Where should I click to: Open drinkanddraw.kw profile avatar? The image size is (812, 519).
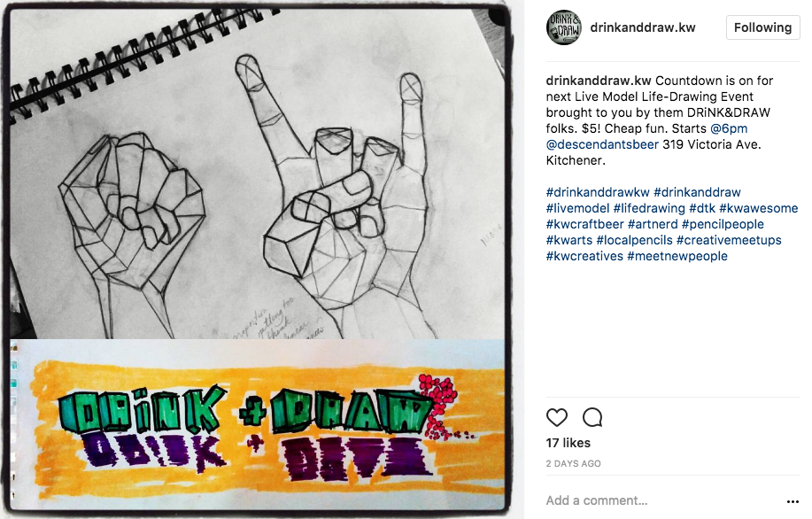coord(564,27)
